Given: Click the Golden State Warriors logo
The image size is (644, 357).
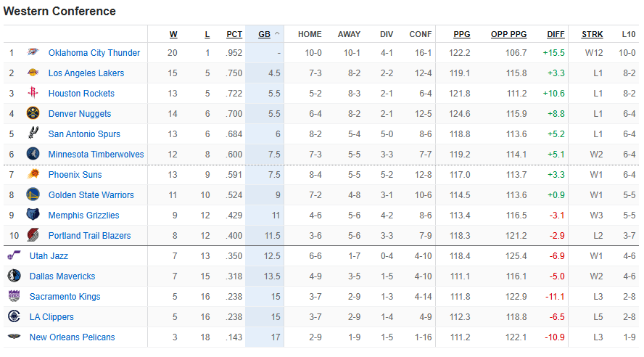Looking at the screenshot, I should click(x=33, y=195).
